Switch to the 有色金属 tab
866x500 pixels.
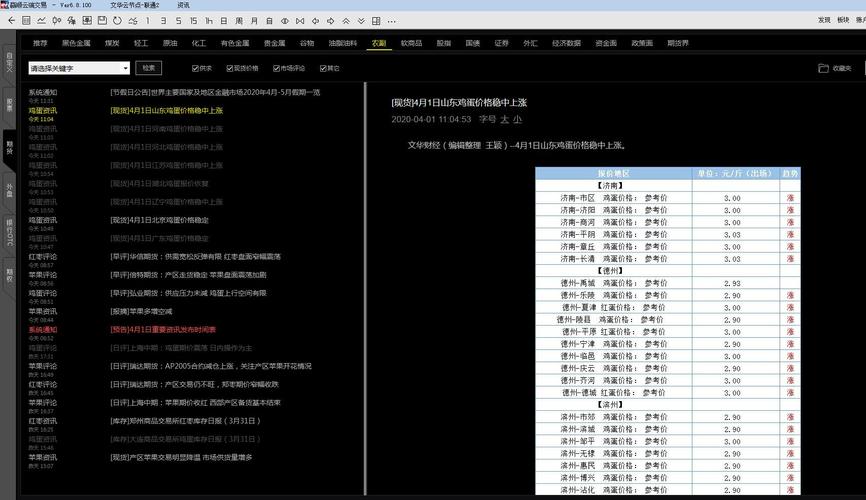[x=235, y=43]
